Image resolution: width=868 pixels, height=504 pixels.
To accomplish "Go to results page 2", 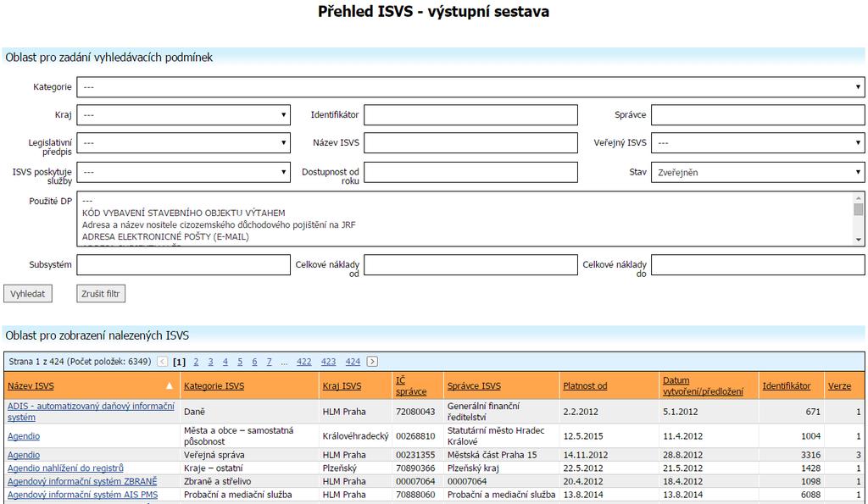I will click(x=196, y=362).
